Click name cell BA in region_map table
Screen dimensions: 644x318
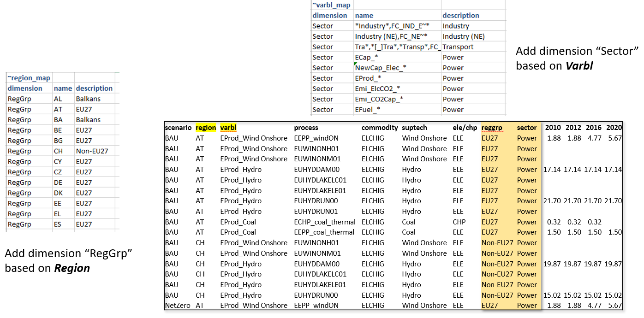63,120
